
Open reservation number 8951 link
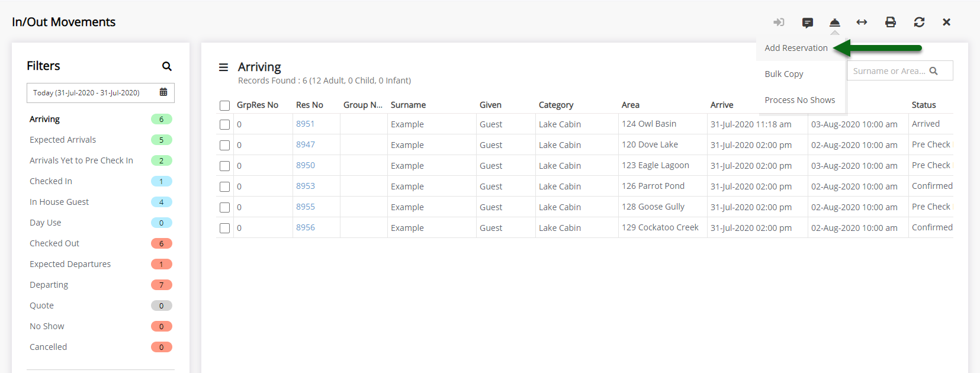(x=306, y=124)
